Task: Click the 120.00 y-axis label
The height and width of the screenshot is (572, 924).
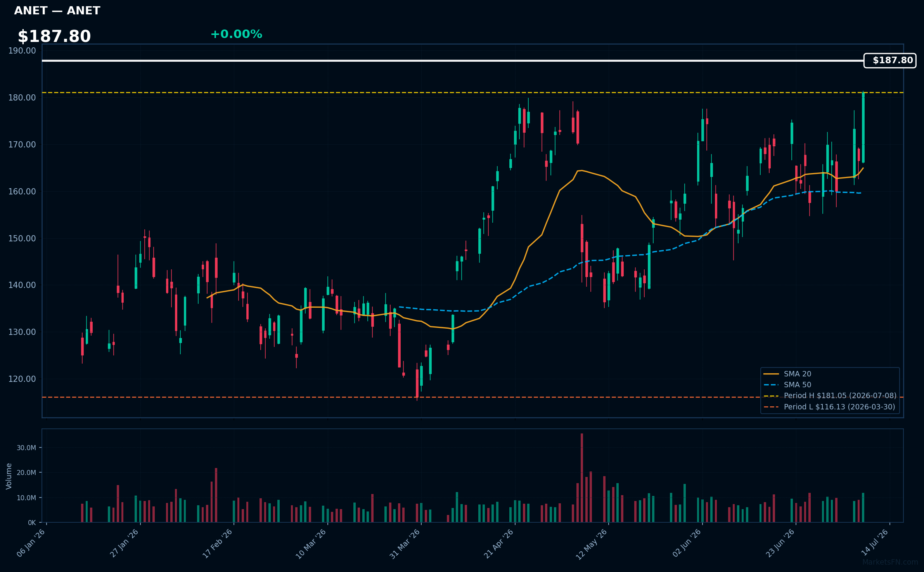Action: pos(22,379)
